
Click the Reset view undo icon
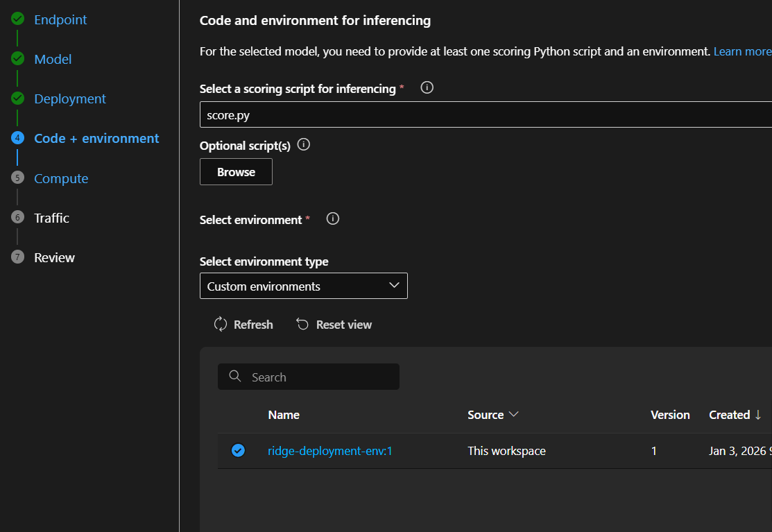point(302,325)
